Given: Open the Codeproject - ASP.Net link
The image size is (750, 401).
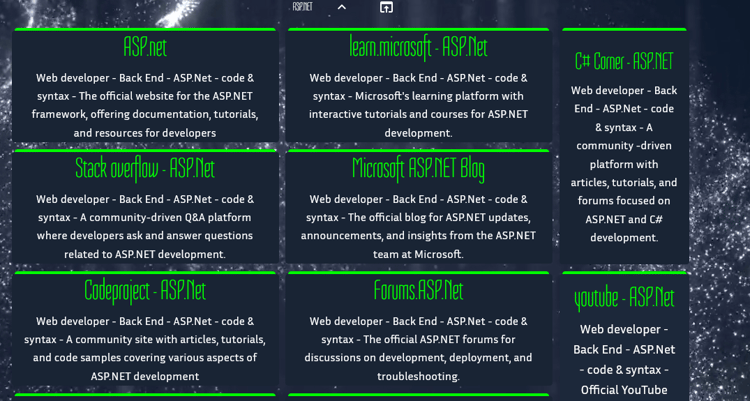Looking at the screenshot, I should 145,290.
